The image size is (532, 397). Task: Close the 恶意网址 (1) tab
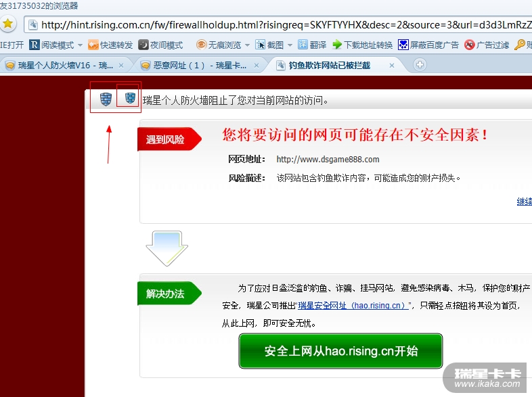click(x=257, y=66)
